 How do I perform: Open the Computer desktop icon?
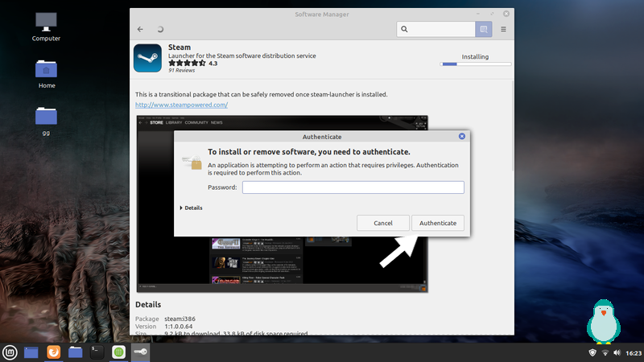point(46,27)
